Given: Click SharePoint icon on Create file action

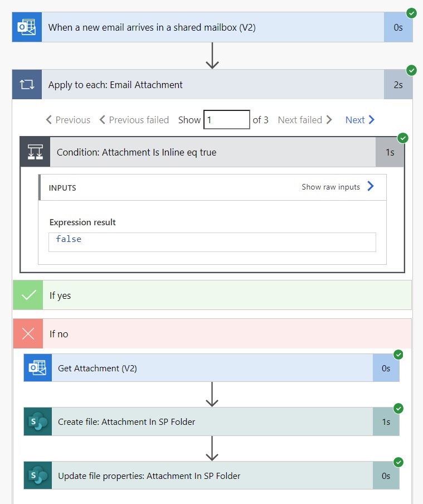Looking at the screenshot, I should 37,421.
